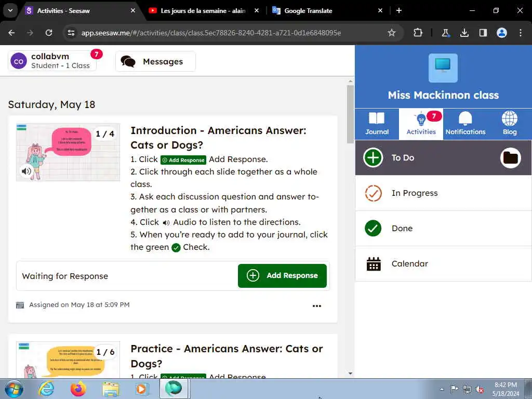
Task: Reload the current page
Action: [49, 33]
